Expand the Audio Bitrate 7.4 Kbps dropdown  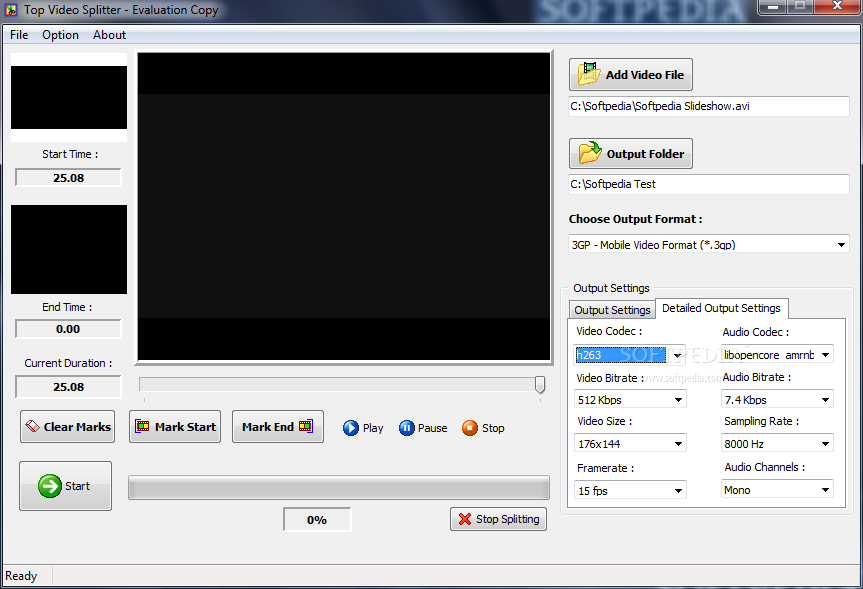point(825,400)
